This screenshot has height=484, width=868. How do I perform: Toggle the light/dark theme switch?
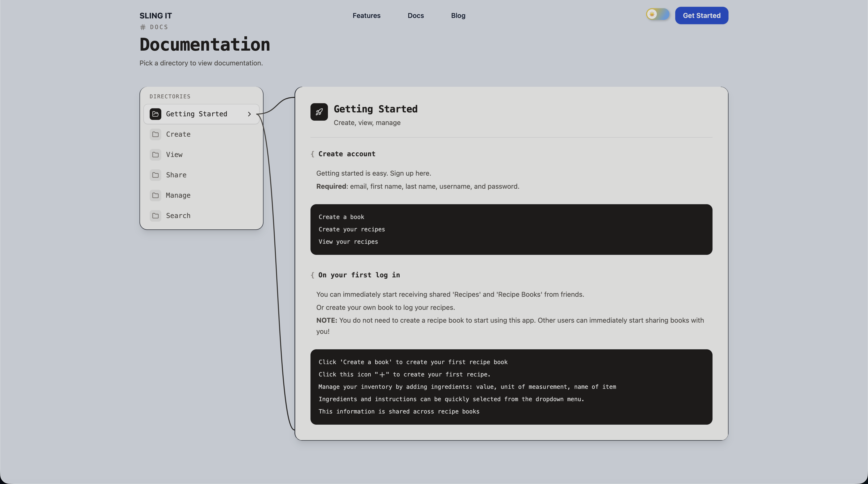657,15
